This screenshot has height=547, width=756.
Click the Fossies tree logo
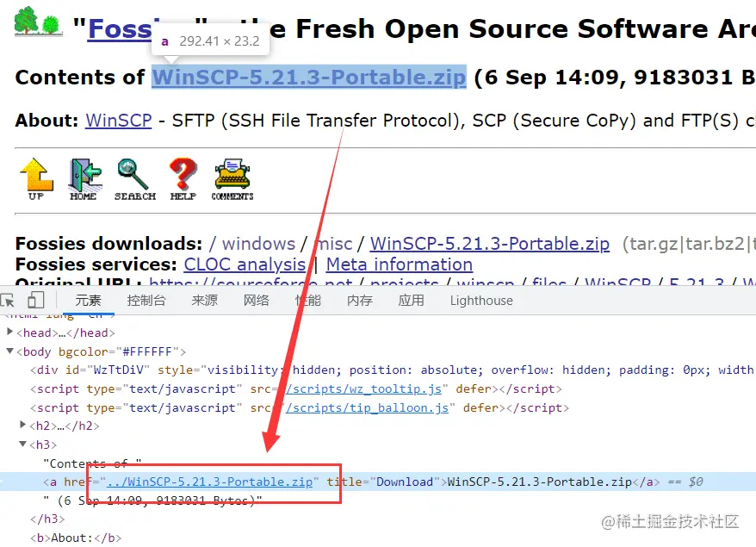tap(38, 22)
